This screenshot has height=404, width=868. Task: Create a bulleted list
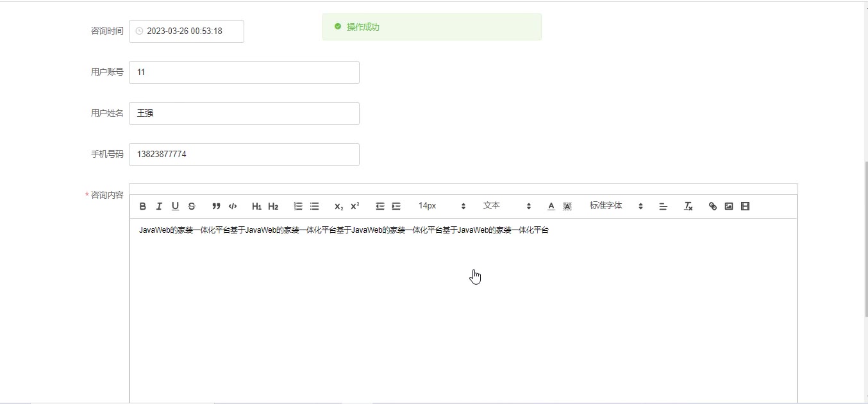[314, 206]
